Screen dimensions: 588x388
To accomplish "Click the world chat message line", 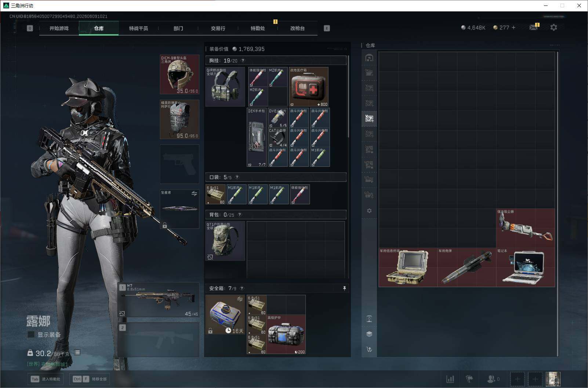I will (48, 364).
